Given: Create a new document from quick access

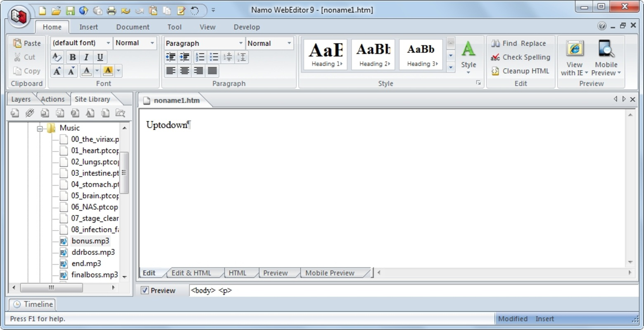Looking at the screenshot, I should pyautogui.click(x=42, y=11).
